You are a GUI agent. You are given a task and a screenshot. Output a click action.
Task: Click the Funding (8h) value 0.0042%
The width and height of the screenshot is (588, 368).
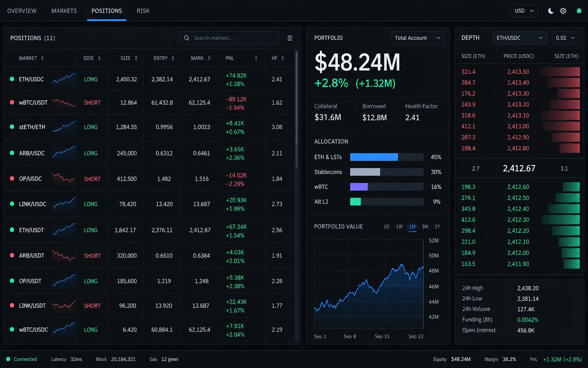click(x=528, y=320)
